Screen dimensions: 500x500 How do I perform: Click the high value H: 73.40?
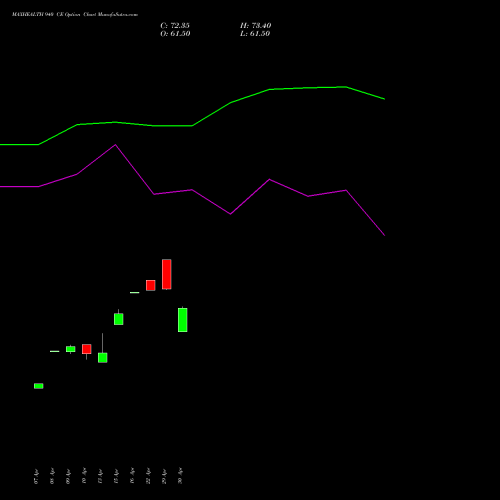click(x=256, y=26)
